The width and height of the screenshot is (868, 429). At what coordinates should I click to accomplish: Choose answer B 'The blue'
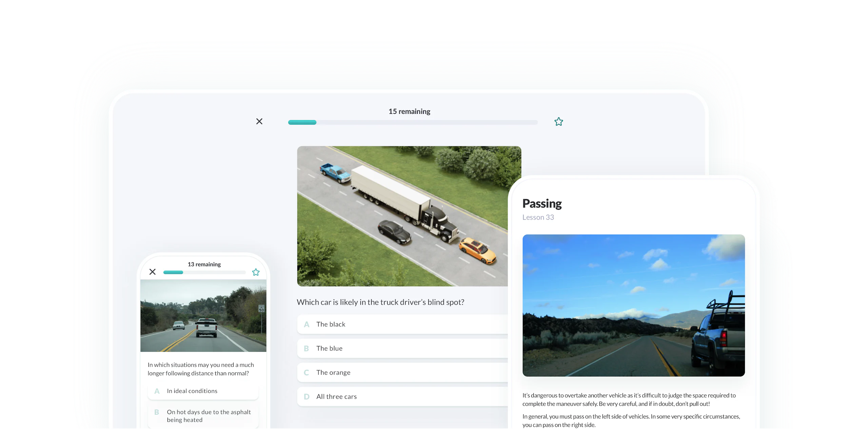coord(402,348)
